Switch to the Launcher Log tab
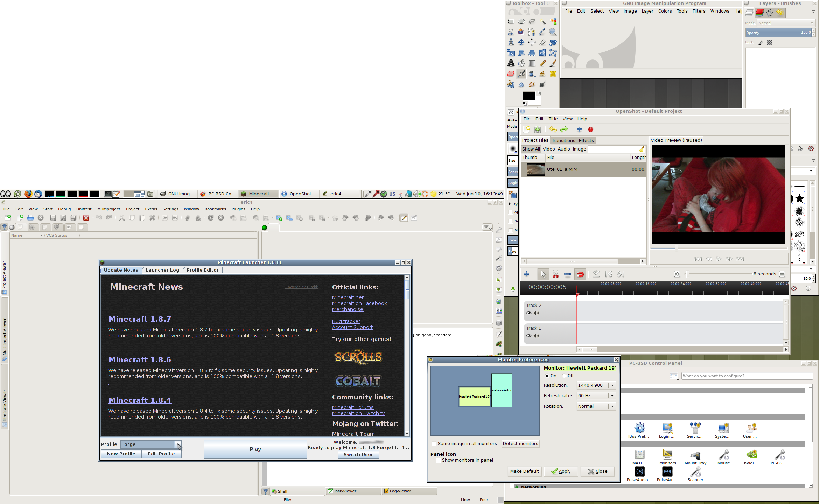Image resolution: width=819 pixels, height=504 pixels. pyautogui.click(x=162, y=270)
